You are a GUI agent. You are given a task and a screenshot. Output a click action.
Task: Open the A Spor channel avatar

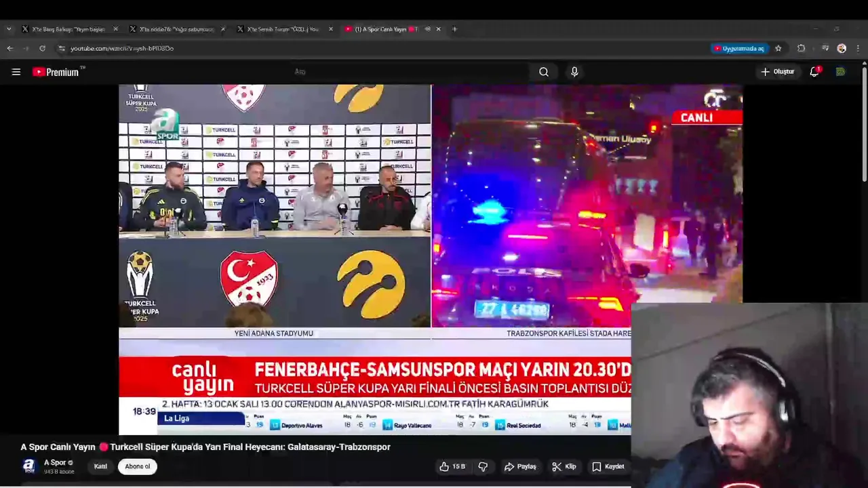coord(28,466)
